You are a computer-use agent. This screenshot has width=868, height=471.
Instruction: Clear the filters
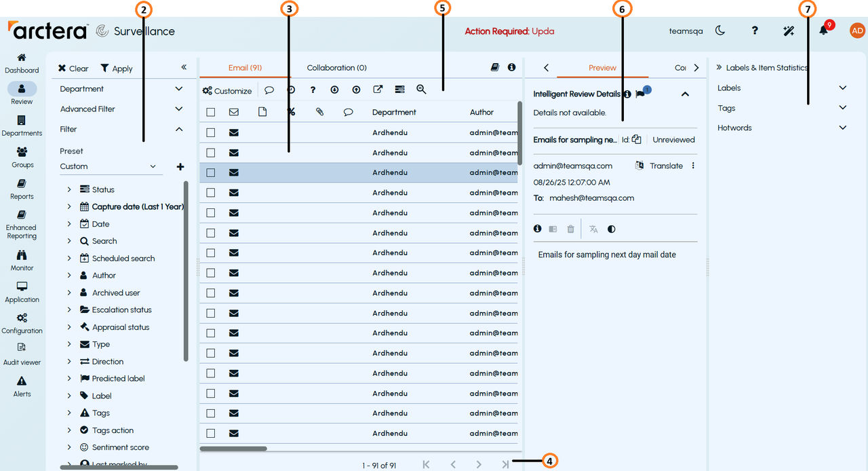73,69
